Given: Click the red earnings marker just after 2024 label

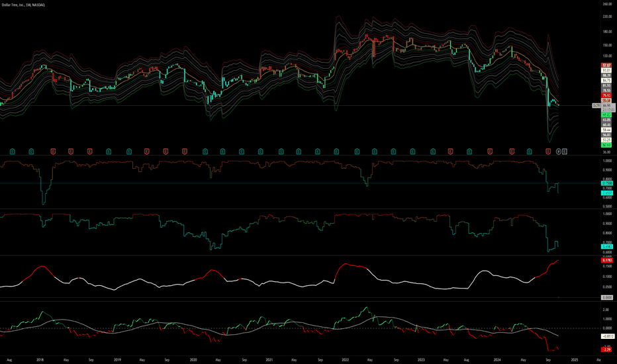Looking at the screenshot, I should 512,151.
